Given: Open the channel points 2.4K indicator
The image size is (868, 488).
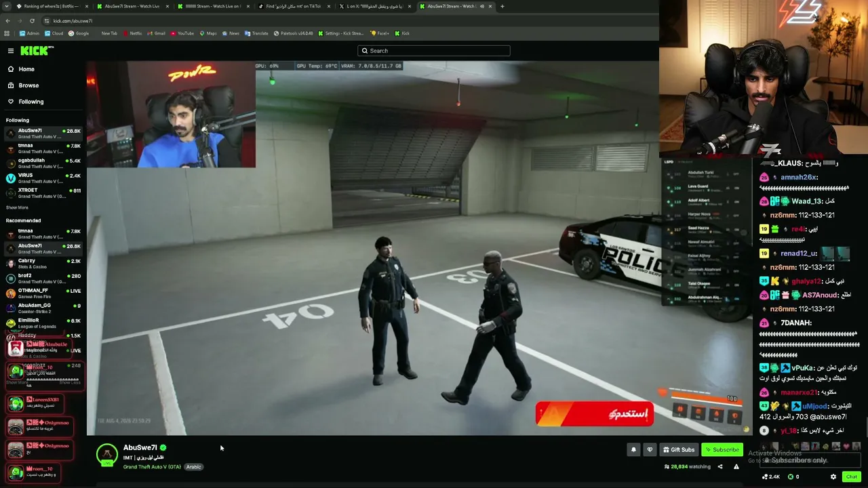Looking at the screenshot, I should pyautogui.click(x=772, y=476).
